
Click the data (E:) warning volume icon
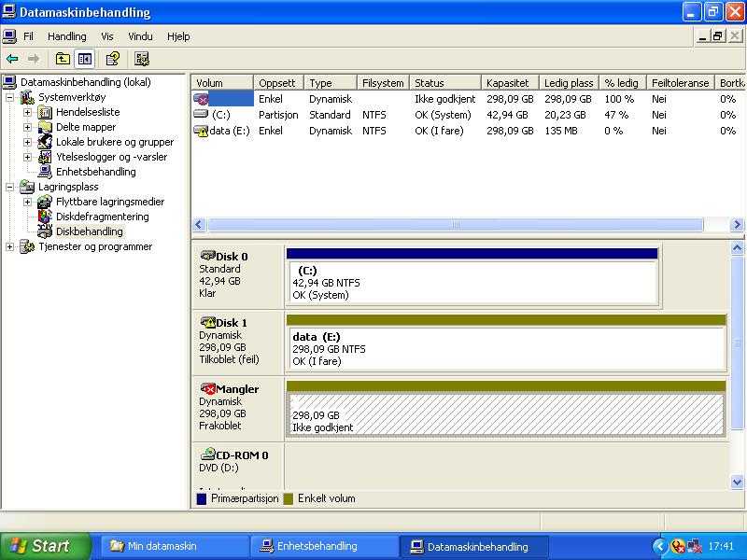pyautogui.click(x=201, y=131)
